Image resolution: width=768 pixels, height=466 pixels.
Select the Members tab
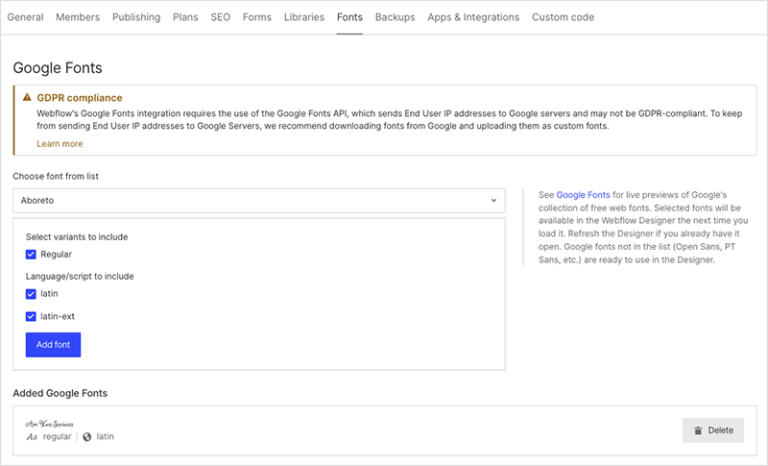point(78,17)
